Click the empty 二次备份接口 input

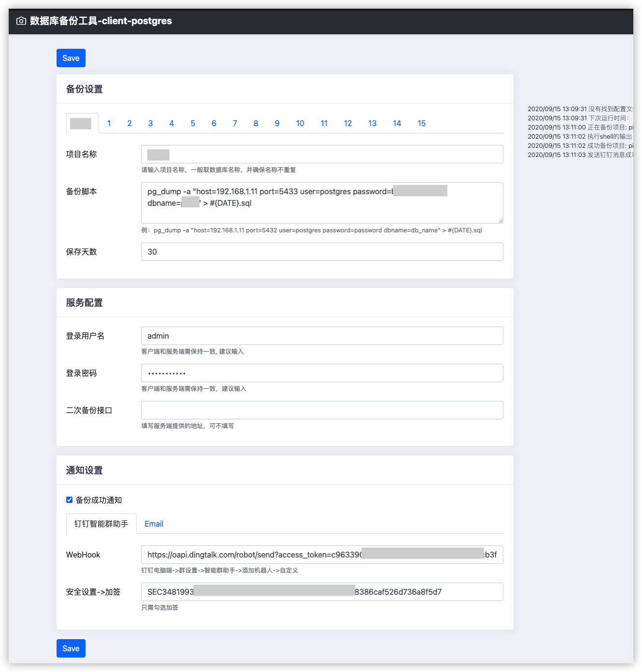tap(322, 410)
